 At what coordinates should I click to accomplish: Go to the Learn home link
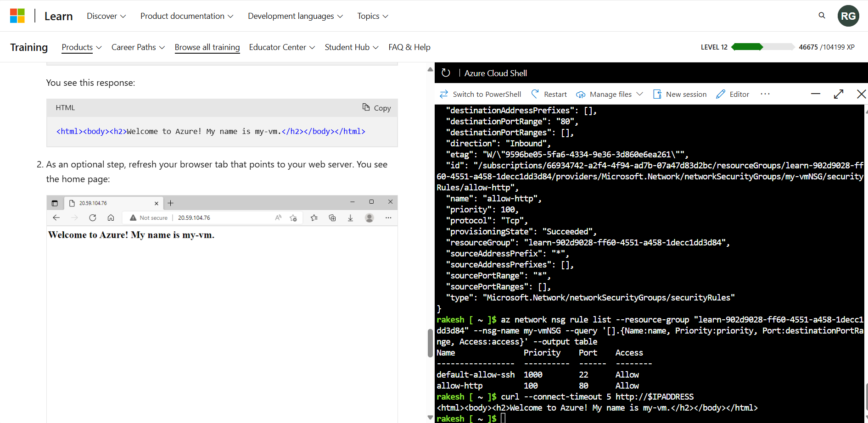[x=58, y=16]
